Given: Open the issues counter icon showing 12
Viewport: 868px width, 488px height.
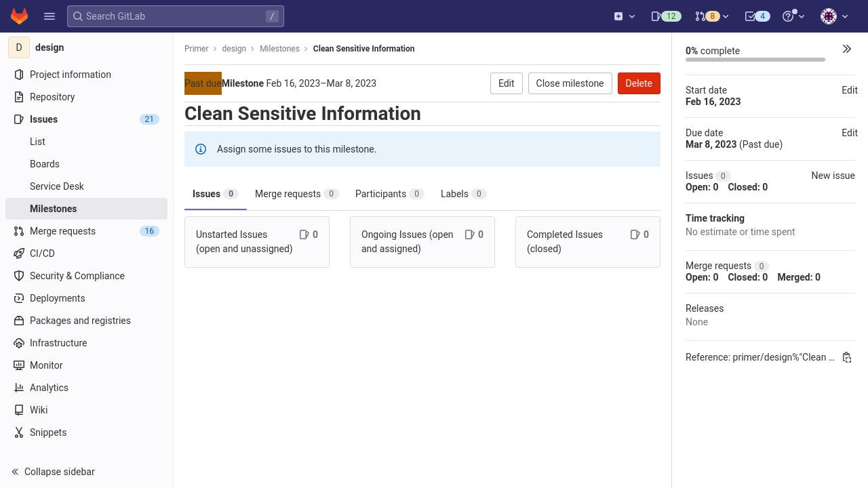Looking at the screenshot, I should tap(665, 16).
